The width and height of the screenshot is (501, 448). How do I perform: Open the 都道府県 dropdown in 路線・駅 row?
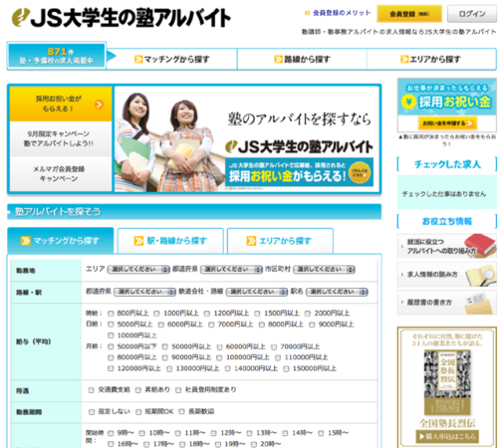click(144, 292)
